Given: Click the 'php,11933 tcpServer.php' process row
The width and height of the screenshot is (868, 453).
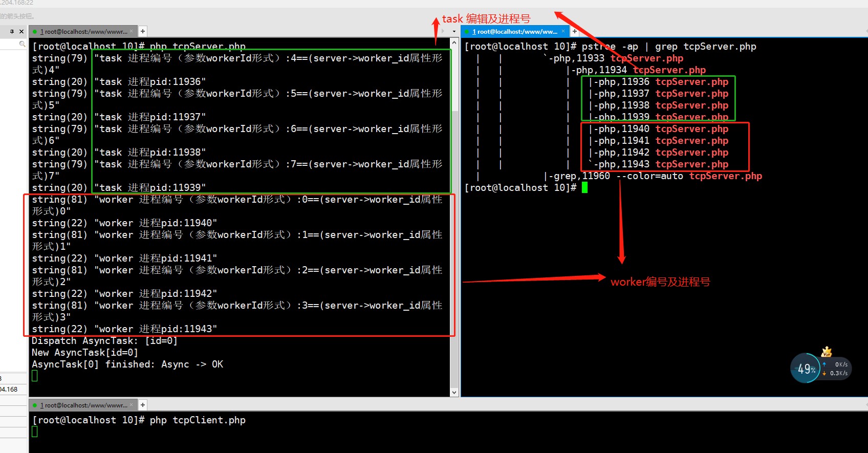Looking at the screenshot, I should click(616, 58).
